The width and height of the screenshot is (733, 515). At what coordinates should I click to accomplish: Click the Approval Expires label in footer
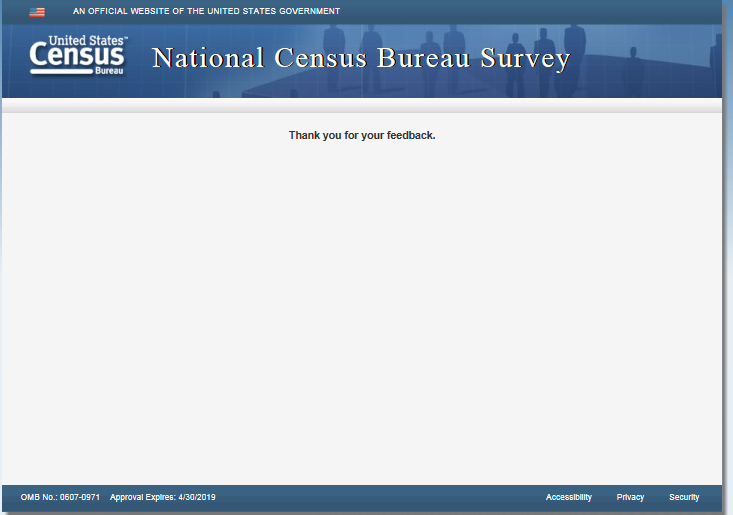tap(143, 497)
